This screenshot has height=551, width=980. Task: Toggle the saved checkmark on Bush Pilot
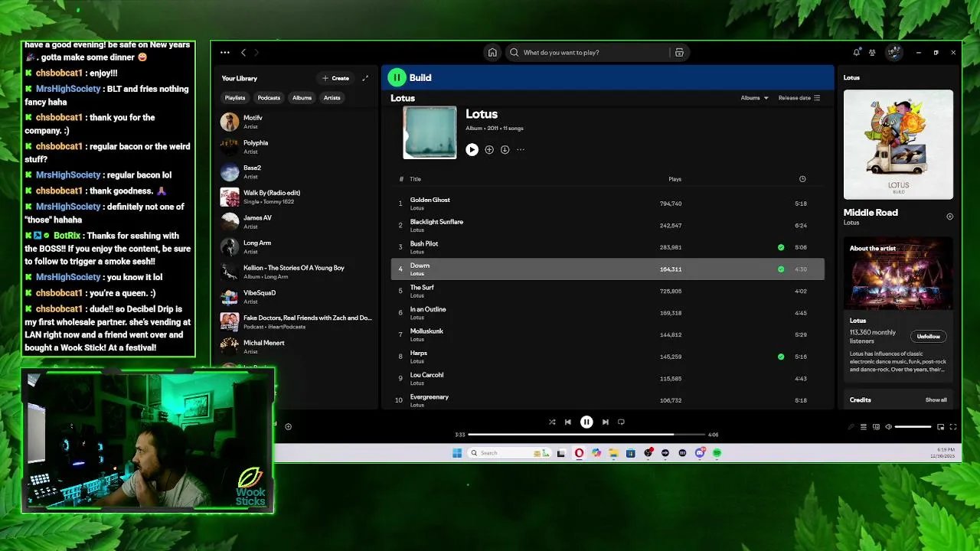point(781,247)
